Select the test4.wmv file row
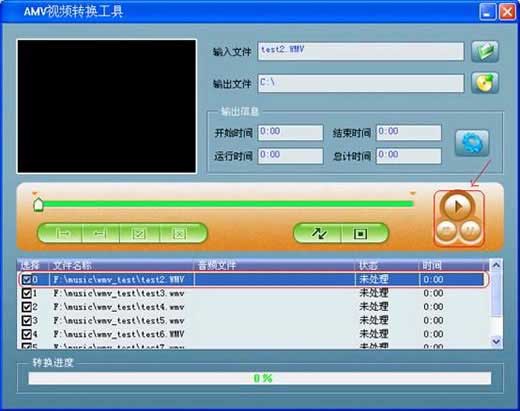The width and height of the screenshot is (520, 411). (253, 307)
